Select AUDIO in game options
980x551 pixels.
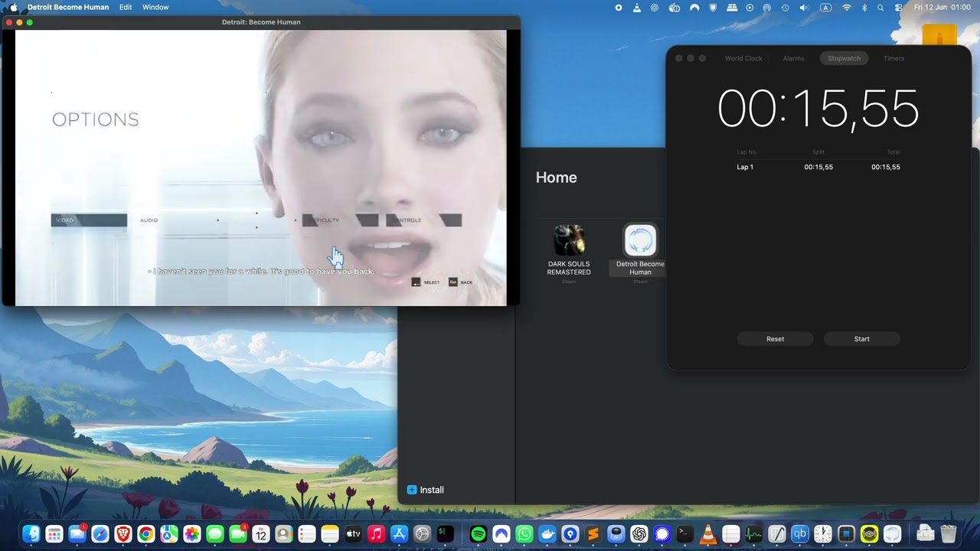click(x=149, y=220)
